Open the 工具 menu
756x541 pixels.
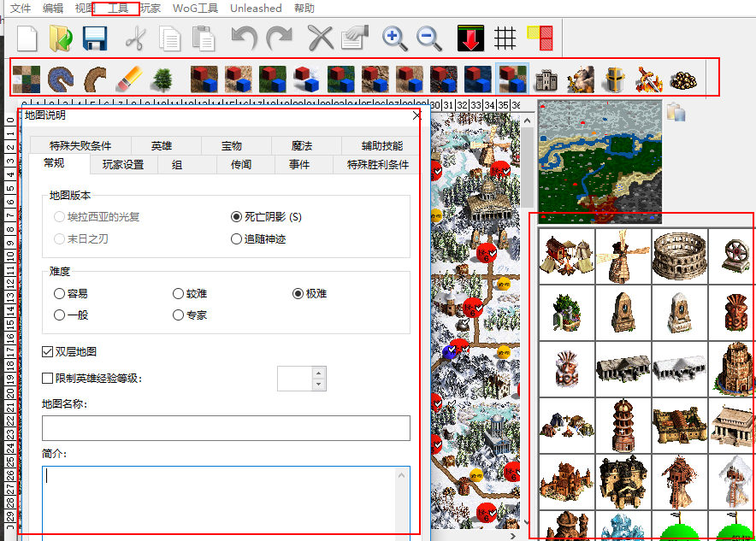(117, 9)
